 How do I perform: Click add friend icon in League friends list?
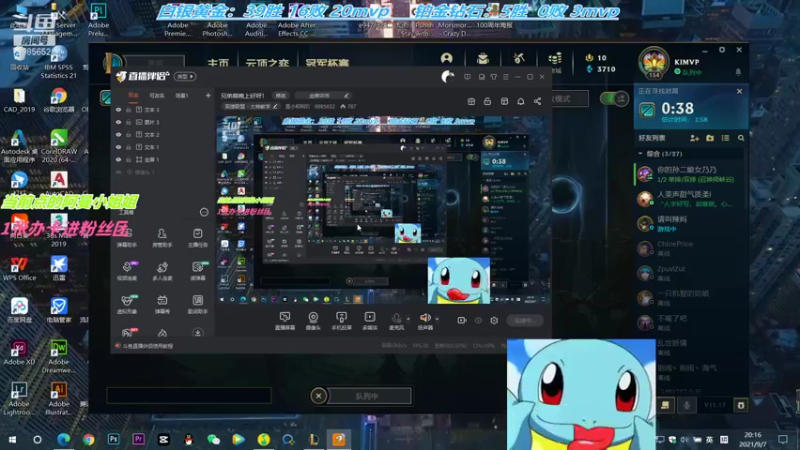[x=694, y=138]
